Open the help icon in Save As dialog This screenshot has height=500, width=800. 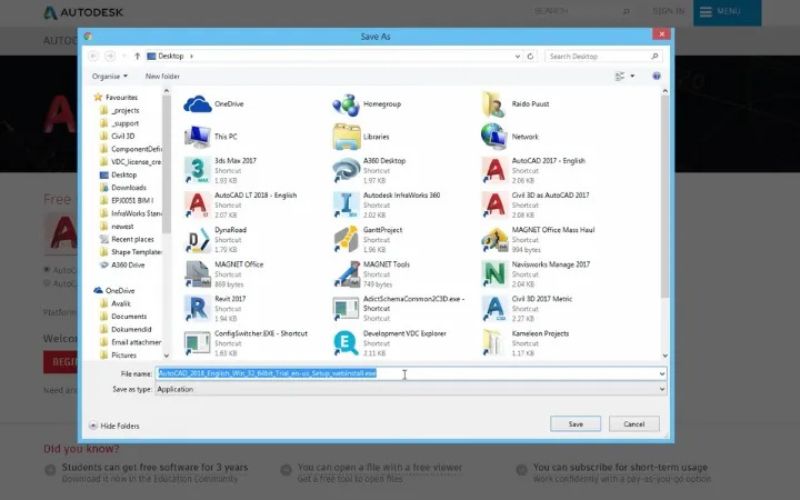(x=657, y=76)
